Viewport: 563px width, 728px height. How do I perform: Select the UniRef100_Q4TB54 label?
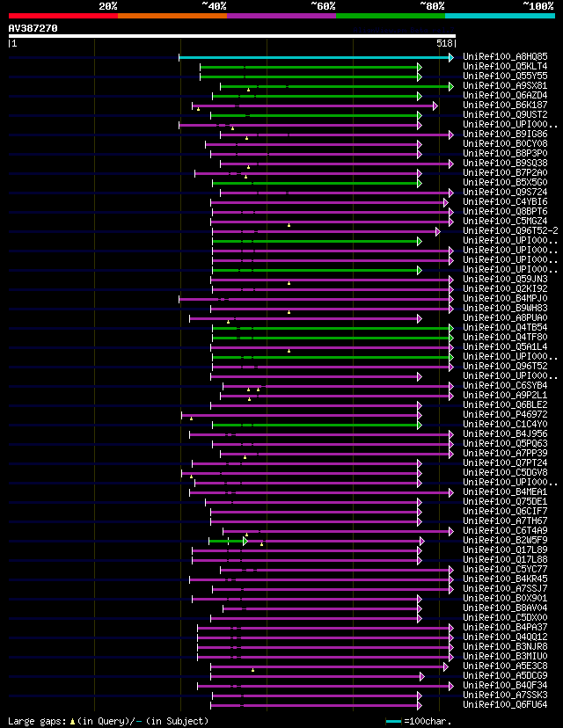pyautogui.click(x=506, y=327)
